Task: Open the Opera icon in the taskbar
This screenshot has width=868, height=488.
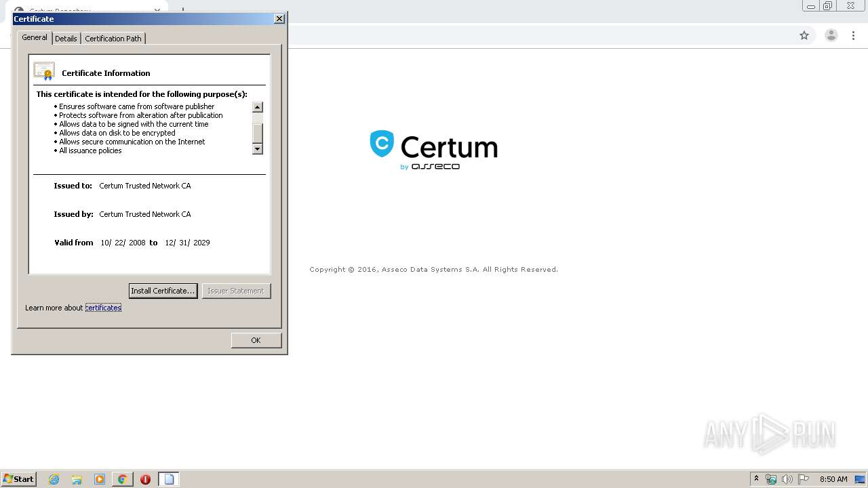Action: (145, 479)
